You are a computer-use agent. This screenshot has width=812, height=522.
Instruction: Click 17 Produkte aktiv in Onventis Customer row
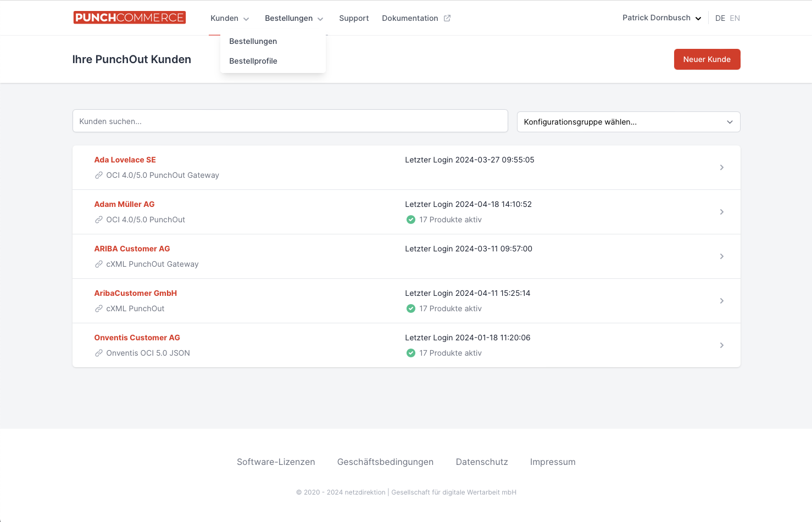451,353
